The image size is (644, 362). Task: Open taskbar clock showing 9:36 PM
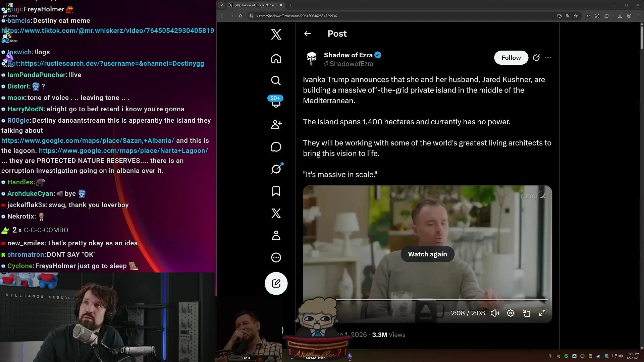tap(633, 356)
